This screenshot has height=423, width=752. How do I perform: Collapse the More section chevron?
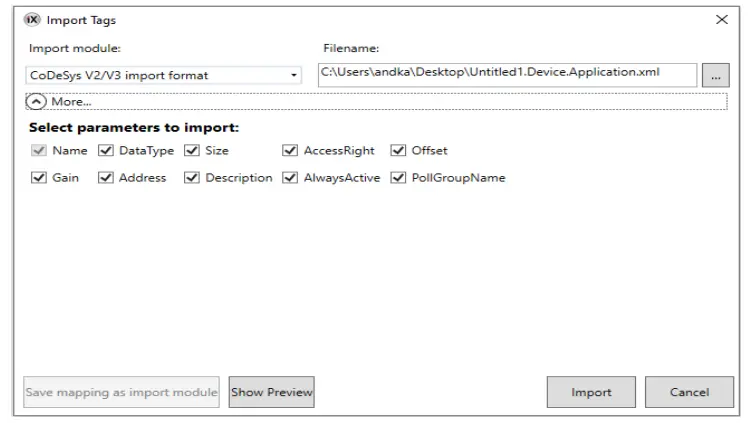coord(37,101)
